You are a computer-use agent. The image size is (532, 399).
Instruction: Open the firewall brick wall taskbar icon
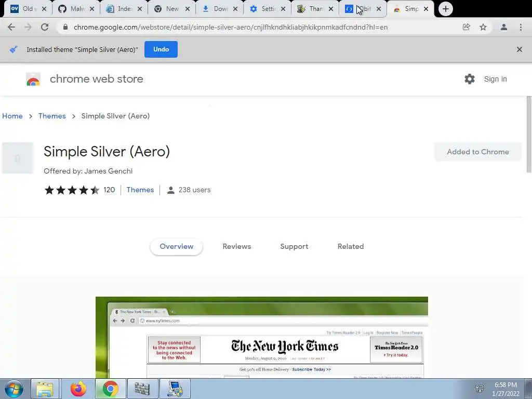coord(142,389)
